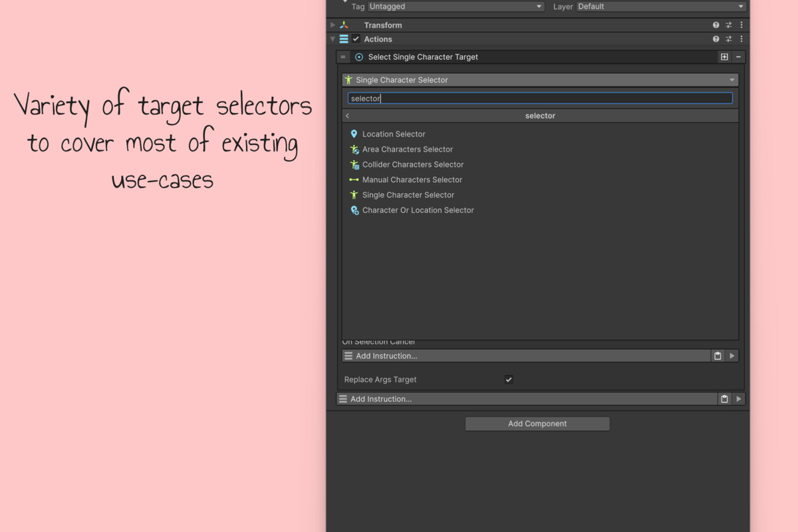Image resolution: width=798 pixels, height=532 pixels.
Task: Open the Untagged tag dropdown
Action: (456, 6)
